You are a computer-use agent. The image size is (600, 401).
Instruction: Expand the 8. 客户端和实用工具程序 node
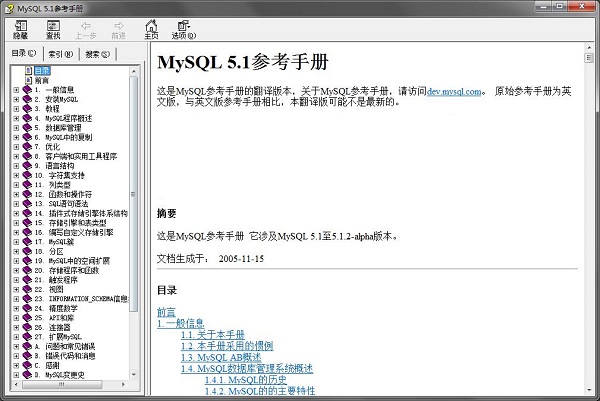point(16,156)
